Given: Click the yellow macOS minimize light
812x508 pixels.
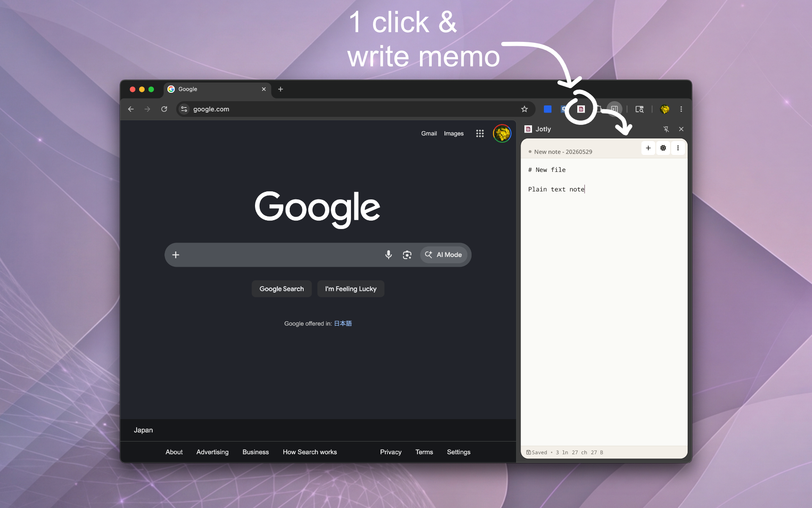Looking at the screenshot, I should click(142, 89).
